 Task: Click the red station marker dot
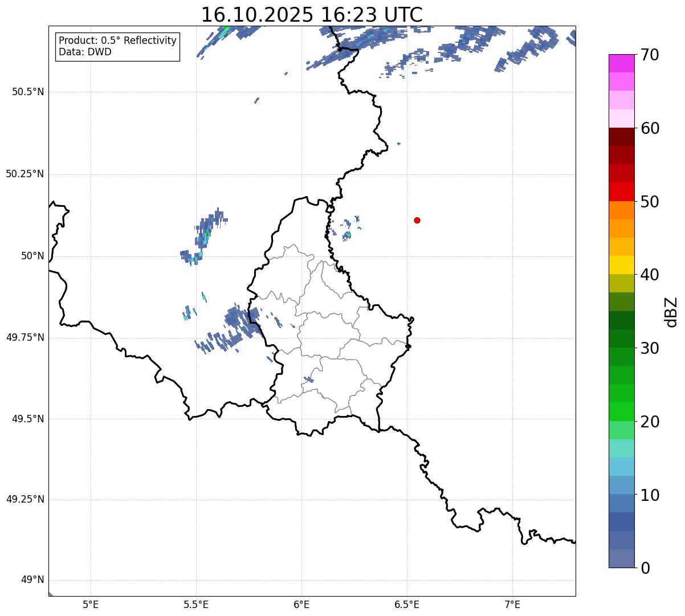[417, 220]
